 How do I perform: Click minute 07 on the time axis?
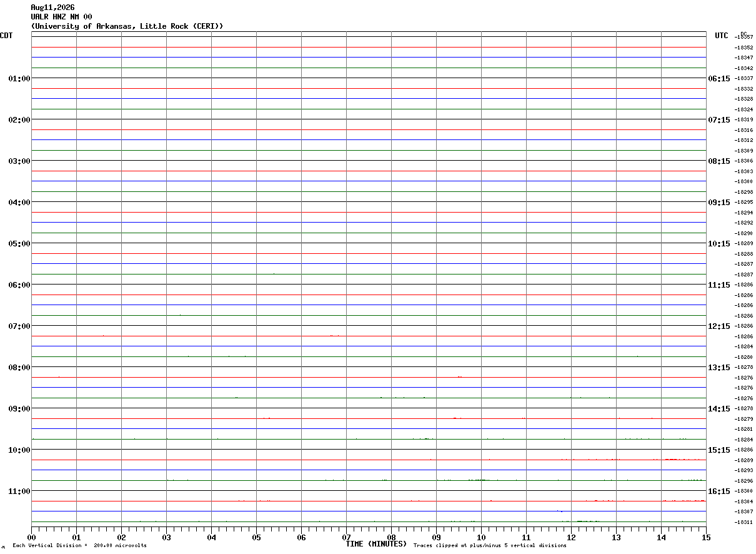pyautogui.click(x=346, y=537)
